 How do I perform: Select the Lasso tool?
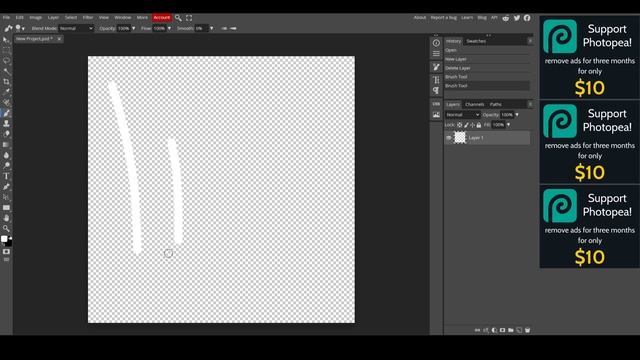click(x=6, y=61)
